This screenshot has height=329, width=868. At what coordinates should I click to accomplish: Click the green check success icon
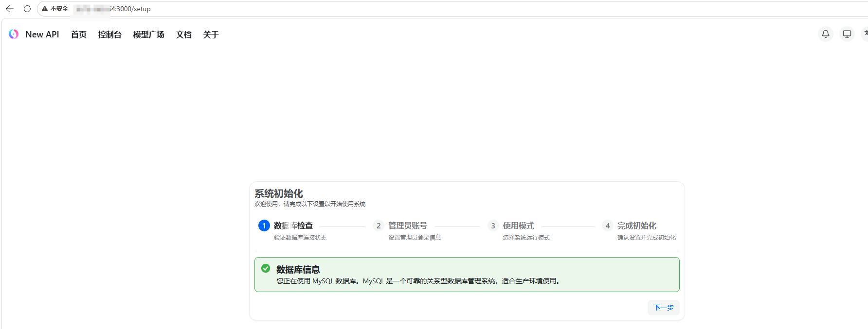point(266,268)
